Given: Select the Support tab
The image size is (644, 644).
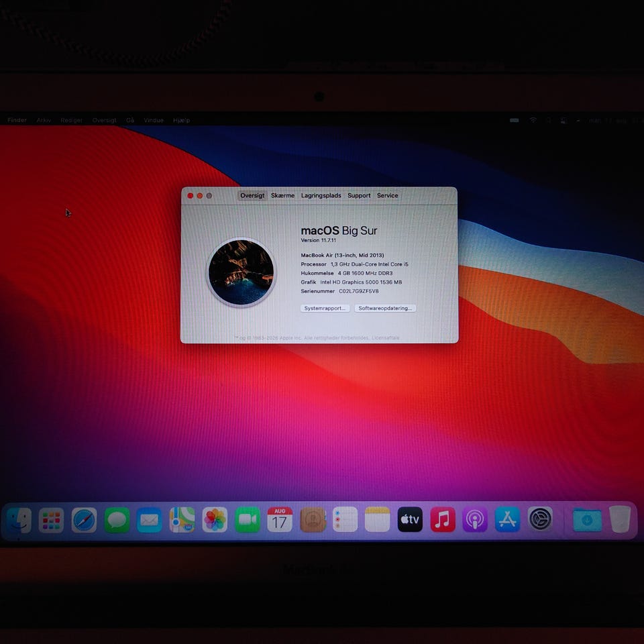Looking at the screenshot, I should [359, 195].
